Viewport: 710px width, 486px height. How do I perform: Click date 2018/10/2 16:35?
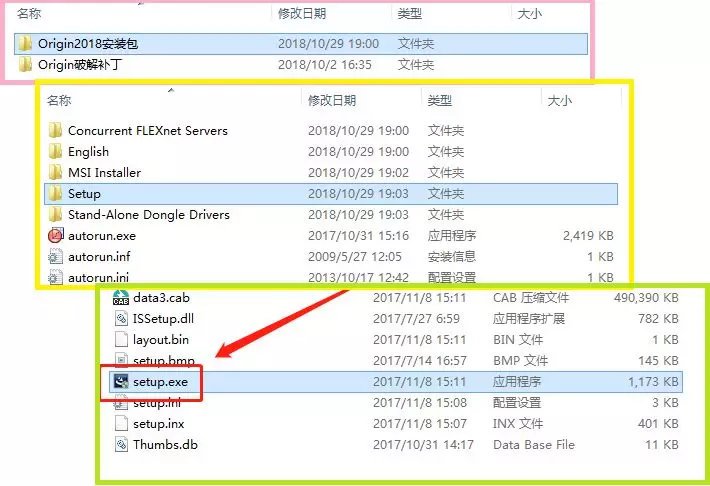click(325, 65)
